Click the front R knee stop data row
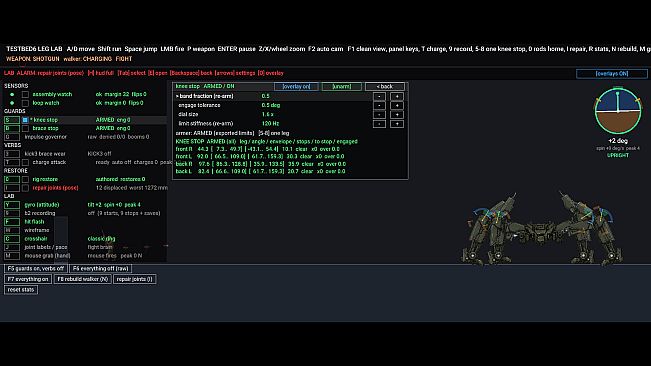The height and width of the screenshot is (366, 651). 257,149
